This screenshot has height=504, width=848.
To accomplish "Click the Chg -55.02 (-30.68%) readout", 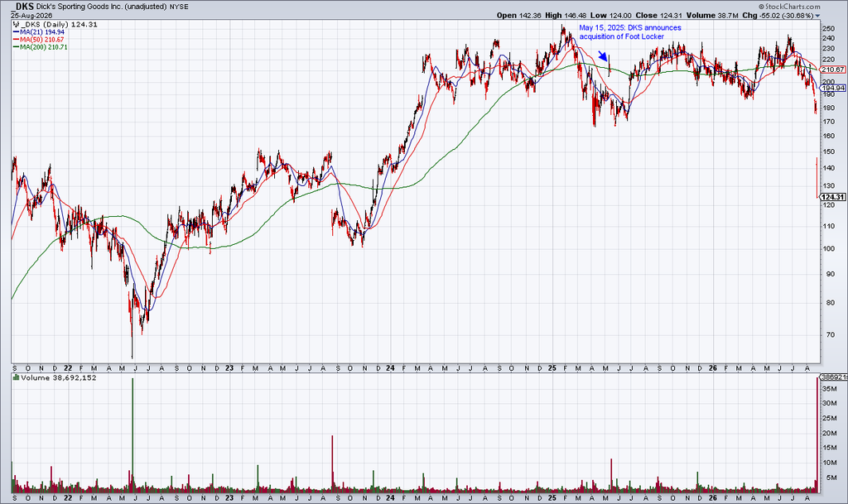I will pos(778,16).
